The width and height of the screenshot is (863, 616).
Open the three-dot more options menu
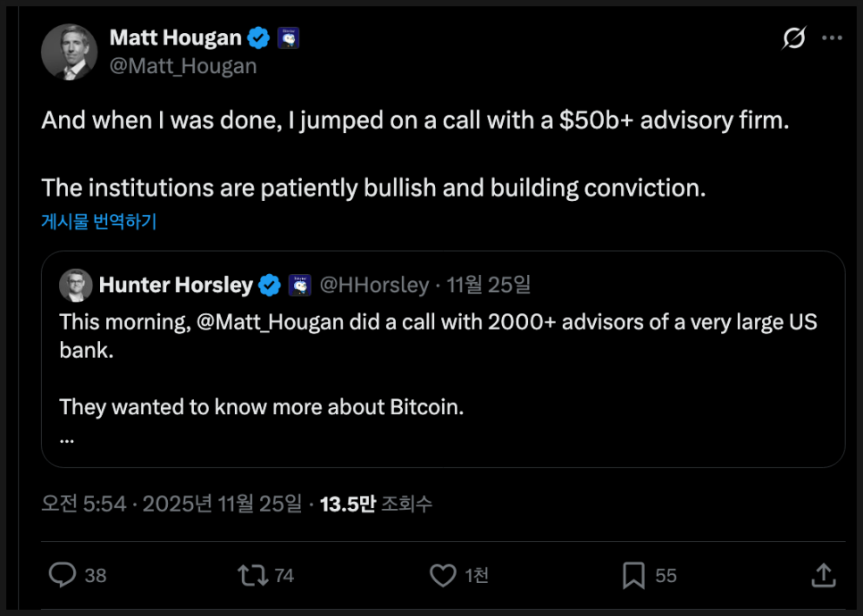[x=832, y=38]
